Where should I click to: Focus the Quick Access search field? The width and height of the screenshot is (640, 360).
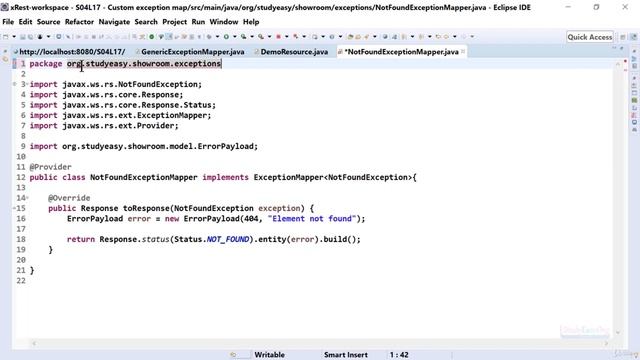pos(590,37)
